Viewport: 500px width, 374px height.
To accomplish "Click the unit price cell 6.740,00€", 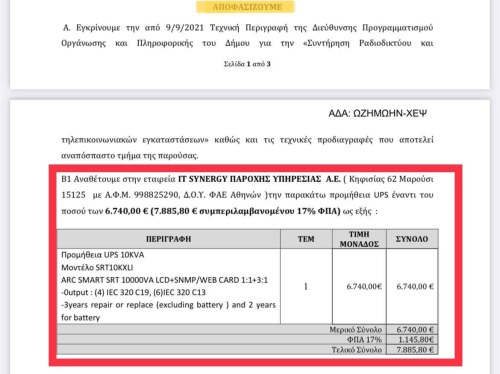I will tap(364, 286).
